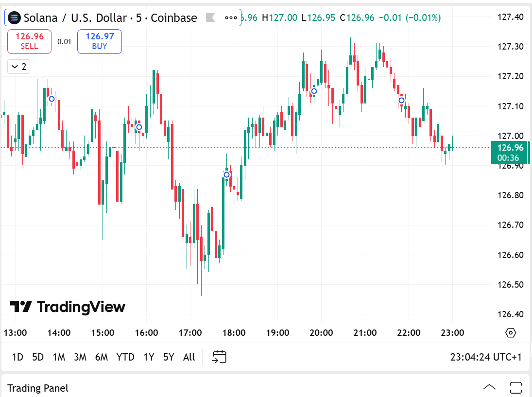Viewport: 532px width, 397px height.
Task: Click the Solana / U.S. Dollar symbol title
Action: 111,18
